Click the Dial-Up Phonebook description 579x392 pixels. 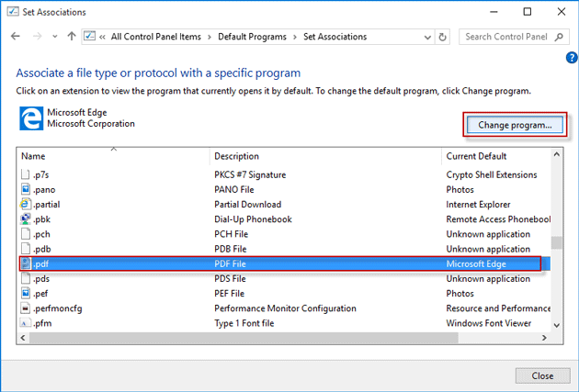tap(253, 219)
